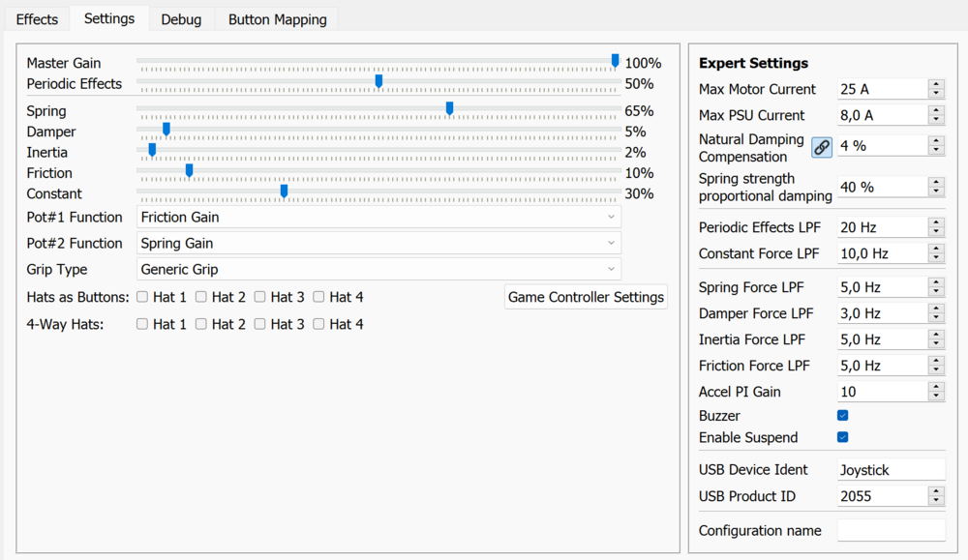Enable Hat 1 in Hats as Buttons

pos(142,297)
